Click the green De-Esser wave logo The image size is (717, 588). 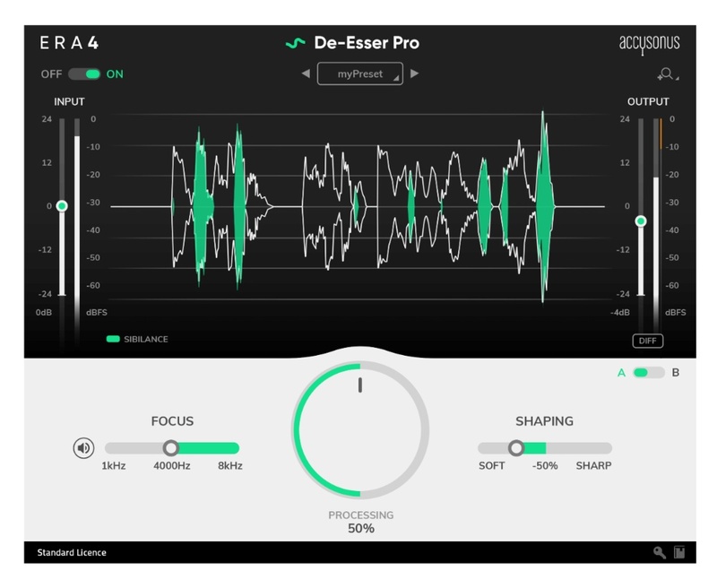point(296,43)
